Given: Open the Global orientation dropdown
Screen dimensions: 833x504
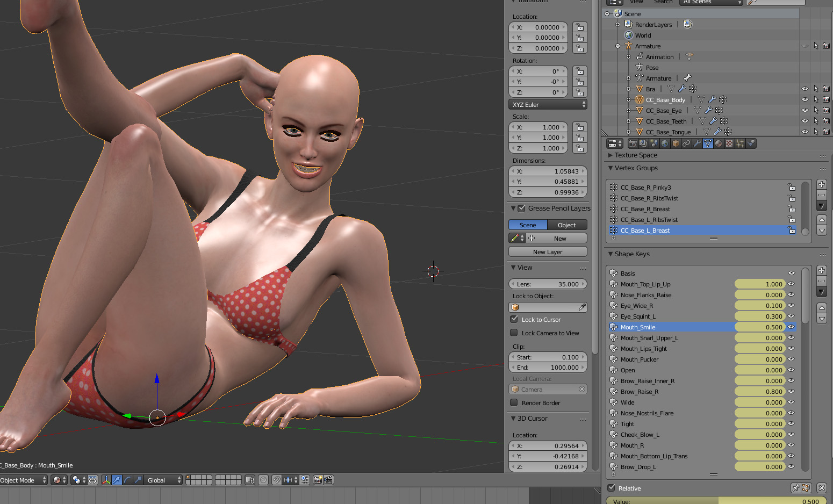Looking at the screenshot, I should (x=163, y=480).
